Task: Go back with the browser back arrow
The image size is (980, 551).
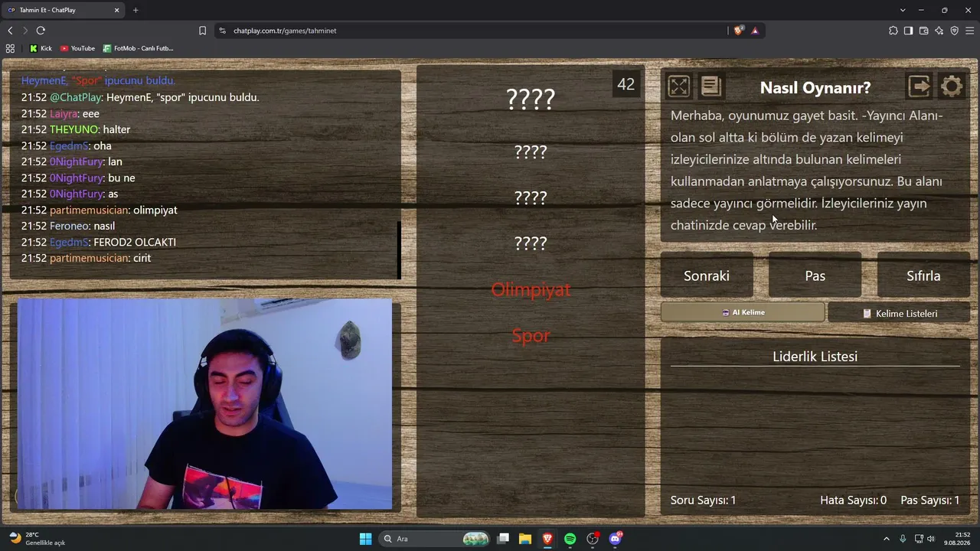Action: coord(10,31)
